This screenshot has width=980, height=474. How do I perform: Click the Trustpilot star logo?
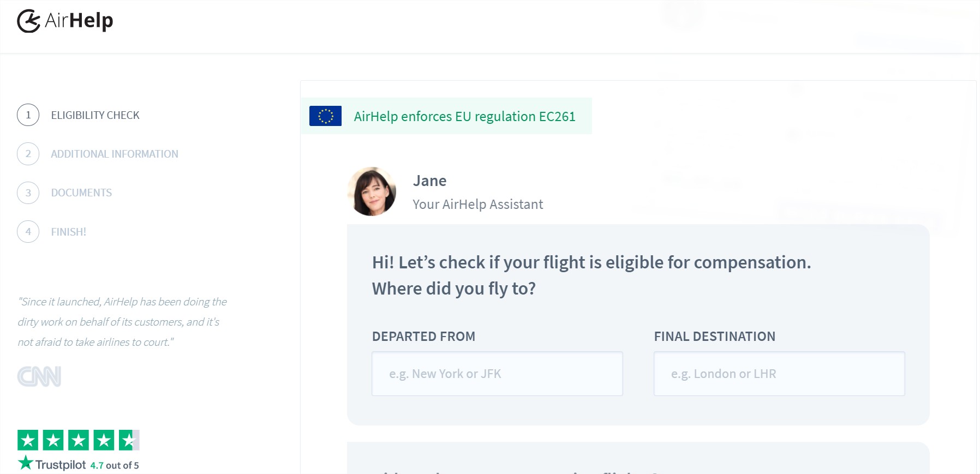pyautogui.click(x=26, y=463)
